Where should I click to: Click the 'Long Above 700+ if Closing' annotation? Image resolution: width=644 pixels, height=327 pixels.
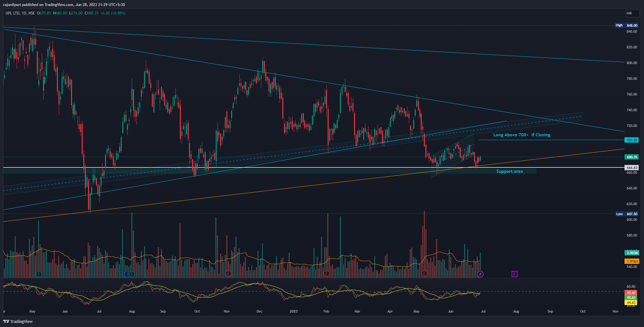tap(522, 135)
